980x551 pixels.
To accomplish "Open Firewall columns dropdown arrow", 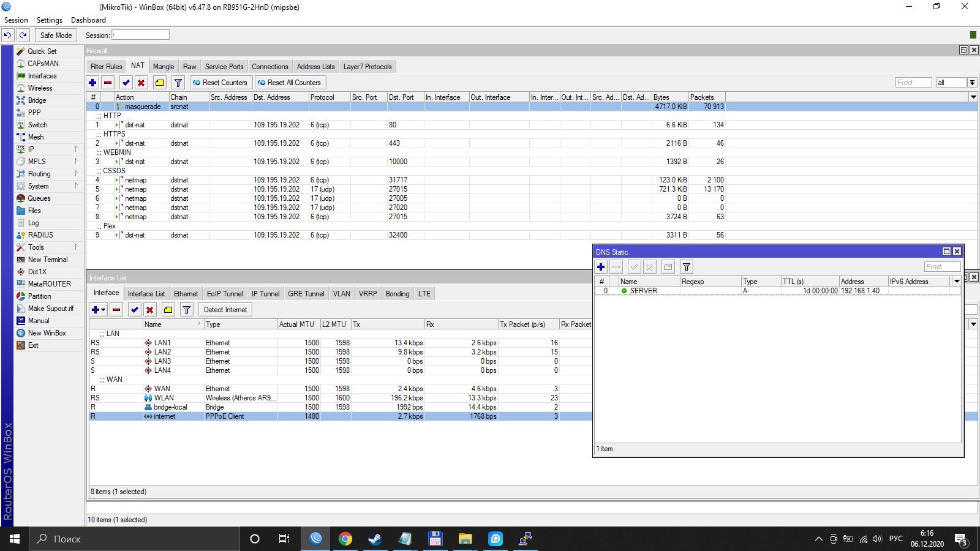I will pos(973,97).
